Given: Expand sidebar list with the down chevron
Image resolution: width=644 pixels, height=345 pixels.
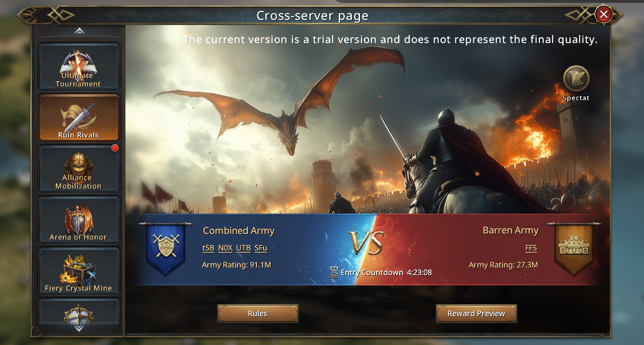Looking at the screenshot, I should [79, 328].
